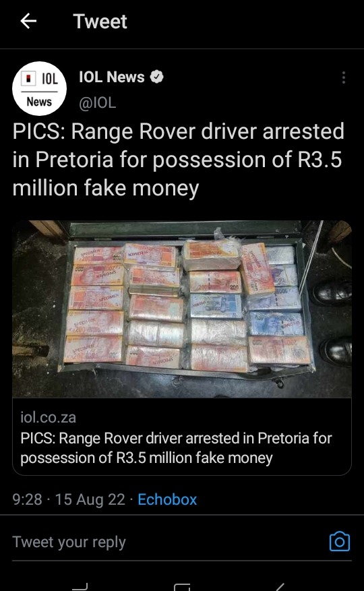Tap the 15 Aug 22 date
The height and width of the screenshot is (591, 364).
point(90,499)
